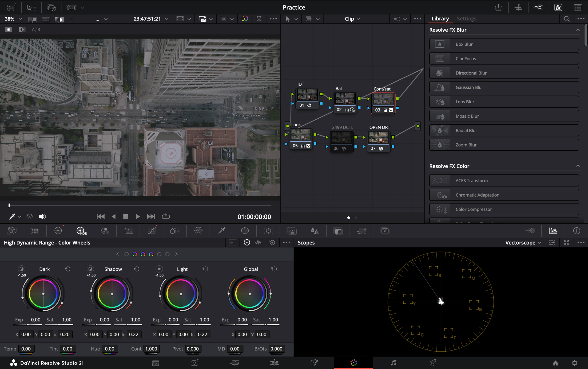Open the Primaries color wheels palette
The width and height of the screenshot is (588, 369).
tap(58, 231)
